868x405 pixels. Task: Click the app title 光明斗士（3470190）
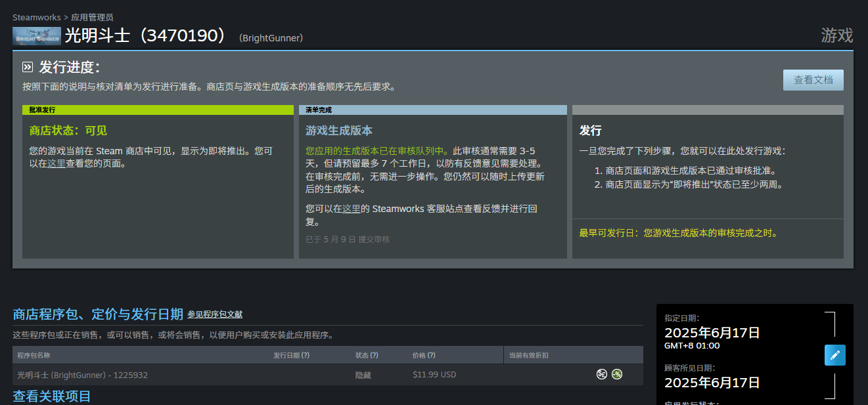(x=148, y=35)
